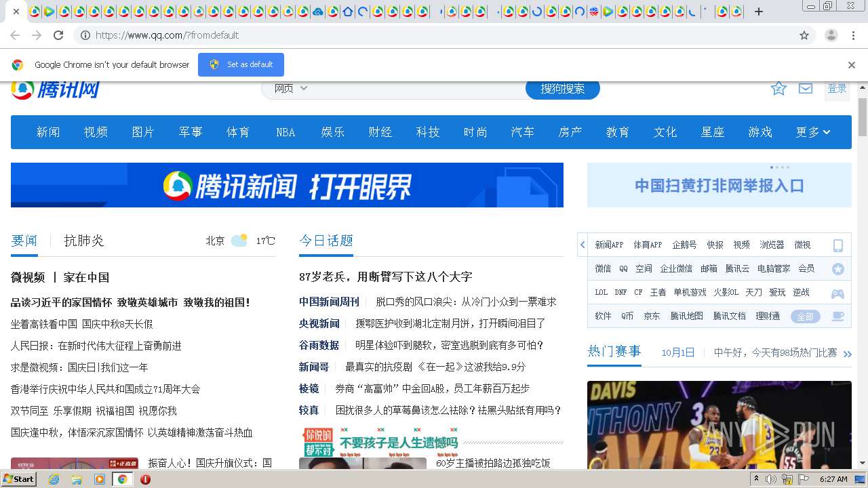
Task: Open the 腾讯地图 link
Action: point(687,316)
